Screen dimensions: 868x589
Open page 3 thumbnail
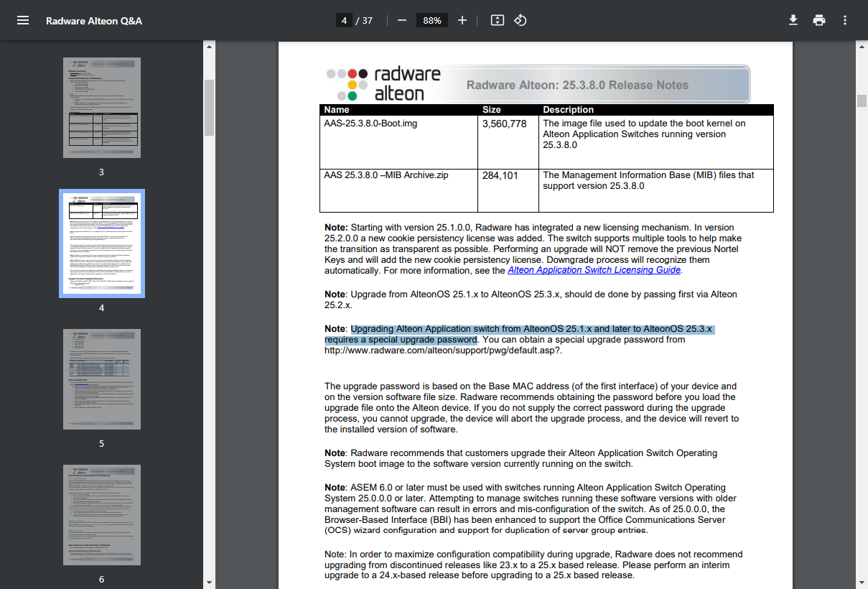[x=102, y=108]
